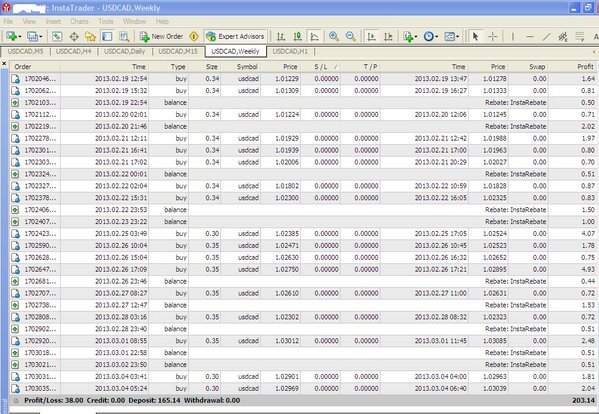
Task: Select the crosshair tool
Action: [x=493, y=36]
